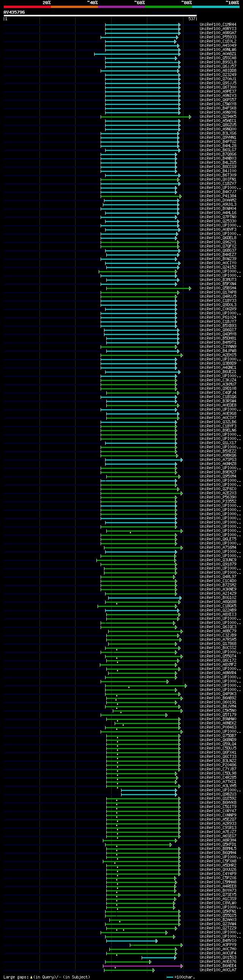The image size is (243, 980).
Task: Select label UniRef100_B6HVK8
Action: pyautogui.click(x=218, y=803)
